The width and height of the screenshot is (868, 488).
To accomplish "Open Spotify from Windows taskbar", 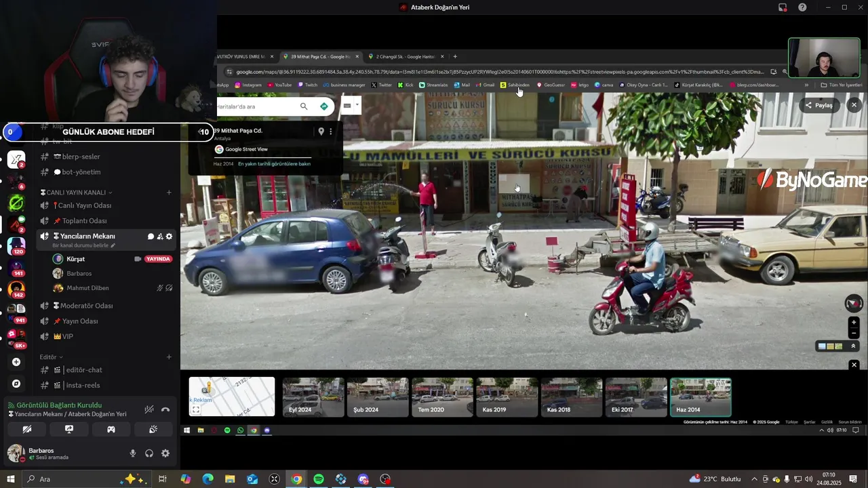I will coord(319,479).
